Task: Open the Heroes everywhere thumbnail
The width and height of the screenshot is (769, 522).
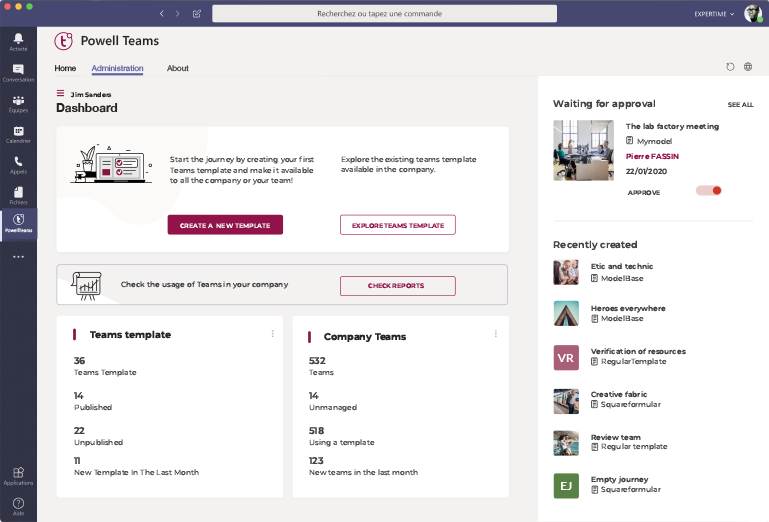Action: 566,313
